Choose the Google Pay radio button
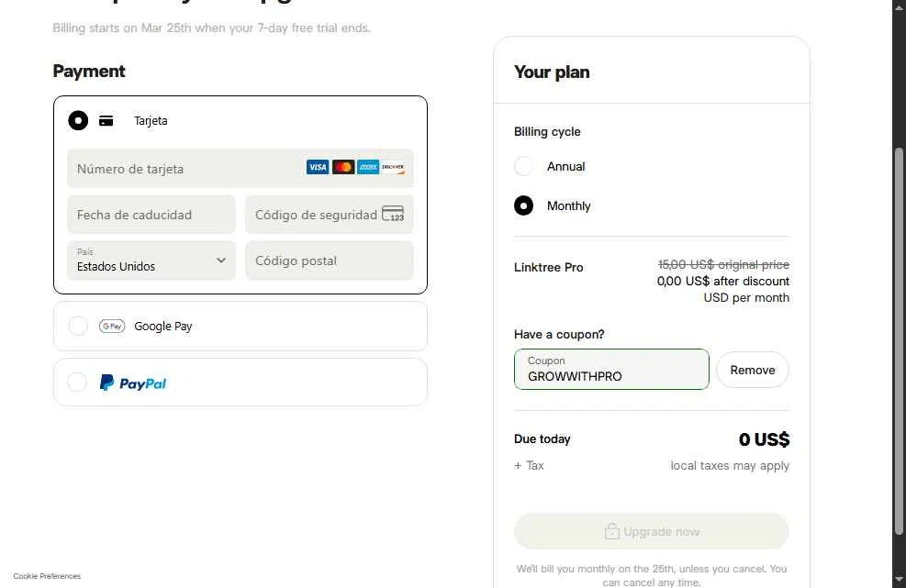 click(x=78, y=326)
